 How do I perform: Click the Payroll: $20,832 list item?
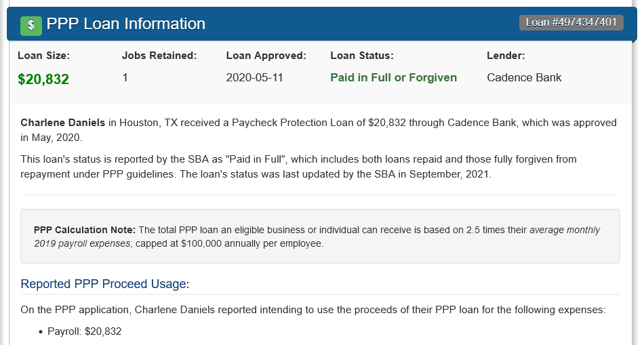tap(84, 331)
